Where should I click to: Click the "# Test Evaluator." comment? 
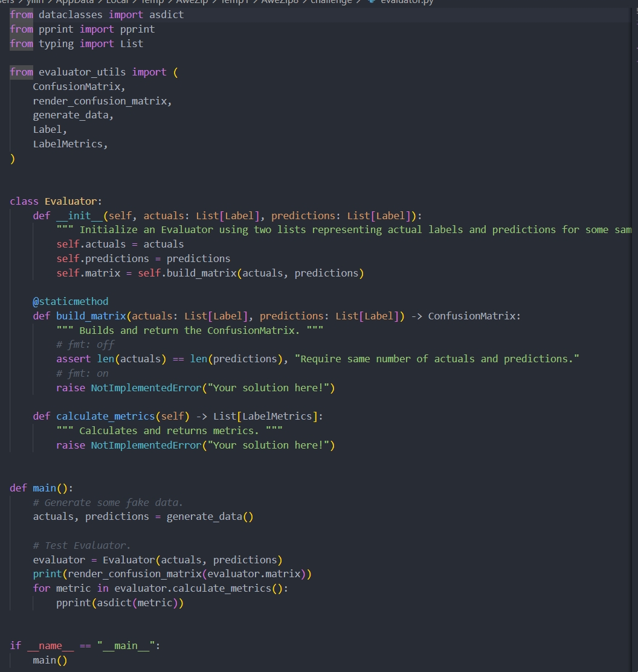(x=82, y=545)
